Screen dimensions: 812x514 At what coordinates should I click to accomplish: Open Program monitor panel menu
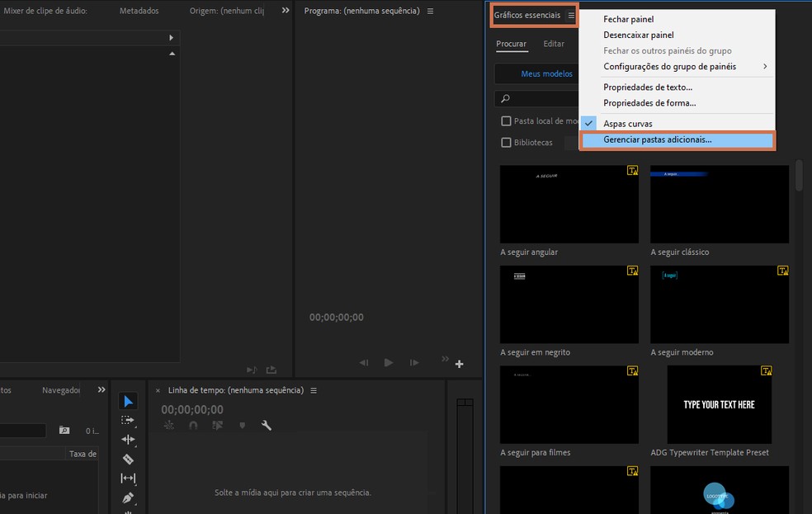coord(430,12)
